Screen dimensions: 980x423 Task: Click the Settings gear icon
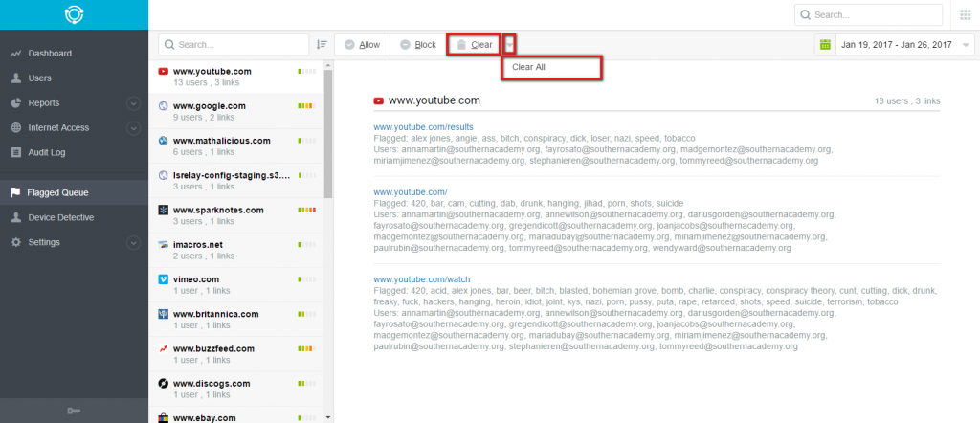[x=16, y=242]
